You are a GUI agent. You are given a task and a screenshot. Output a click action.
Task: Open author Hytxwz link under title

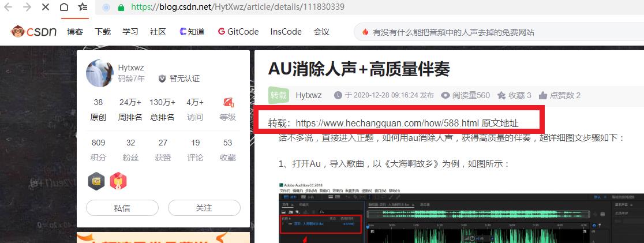[309, 95]
